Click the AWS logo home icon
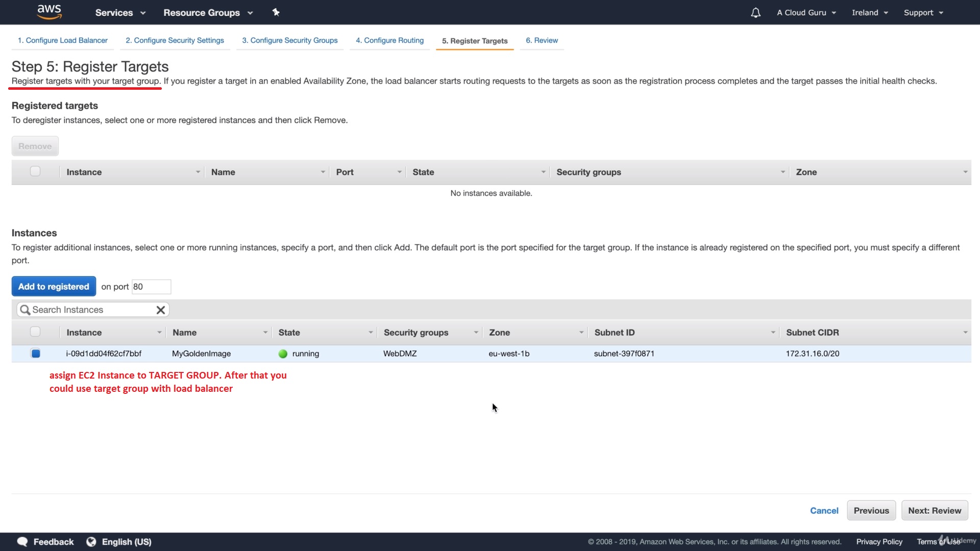 tap(50, 12)
